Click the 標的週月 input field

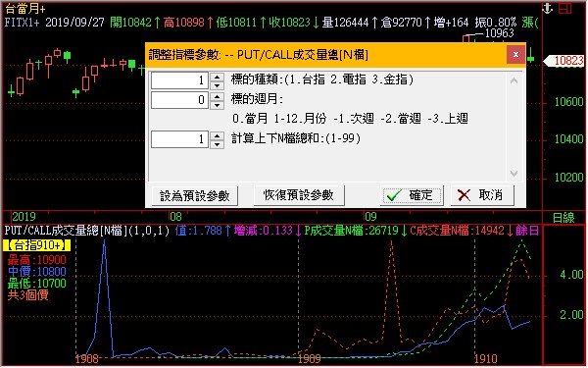(x=179, y=100)
